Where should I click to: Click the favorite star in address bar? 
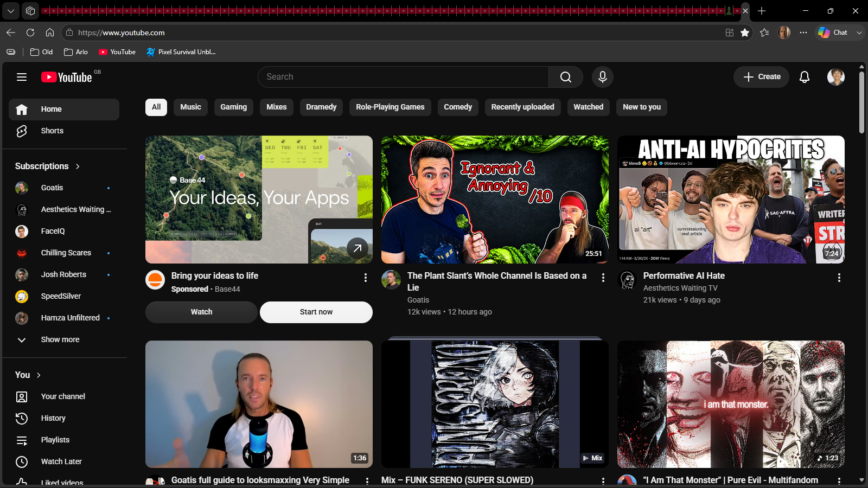(x=745, y=33)
